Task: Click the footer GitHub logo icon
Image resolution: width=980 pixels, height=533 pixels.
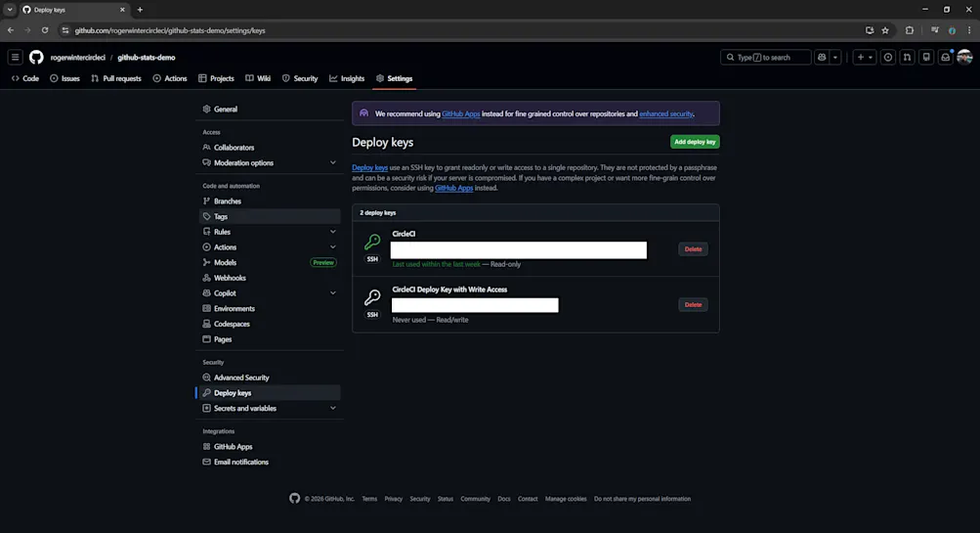Action: point(294,498)
